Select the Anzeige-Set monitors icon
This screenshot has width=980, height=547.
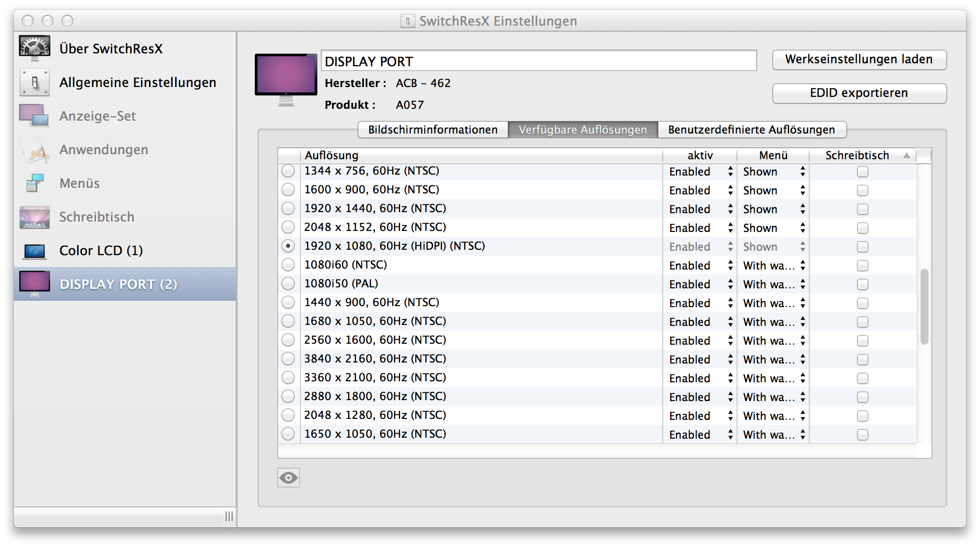pyautogui.click(x=35, y=115)
